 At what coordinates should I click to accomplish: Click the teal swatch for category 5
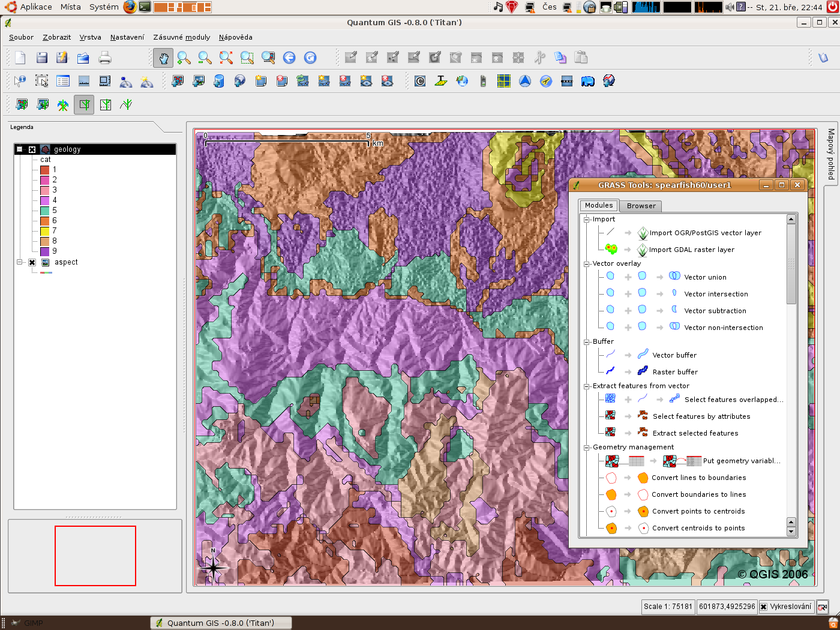(44, 211)
